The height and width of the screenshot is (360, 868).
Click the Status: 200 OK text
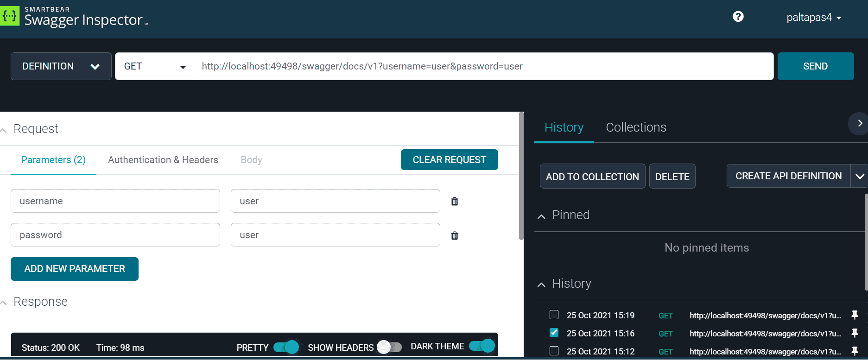tap(51, 347)
